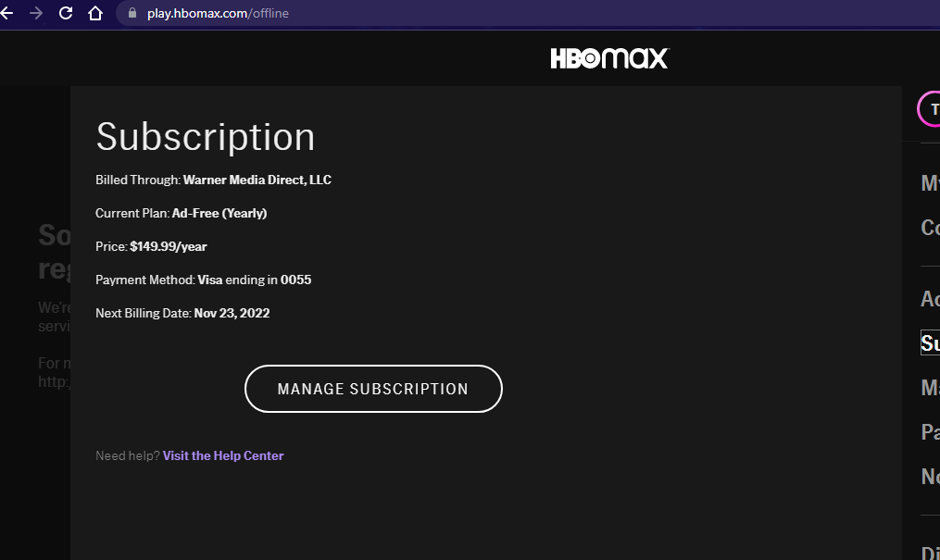940x560 pixels.
Task: Click the browser forward arrow
Action: tap(36, 13)
